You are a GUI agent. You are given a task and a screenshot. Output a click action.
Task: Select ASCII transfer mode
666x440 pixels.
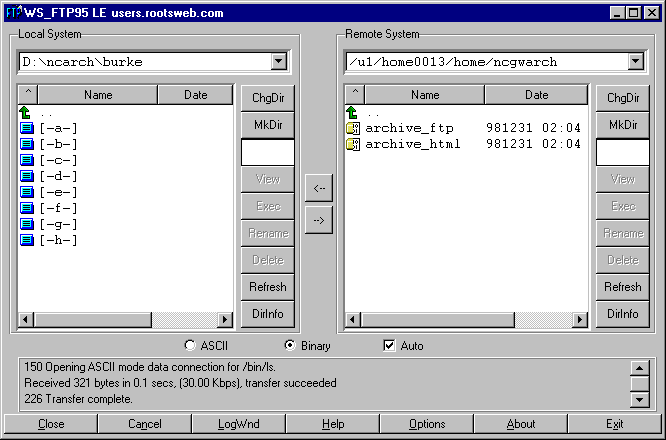pyautogui.click(x=191, y=346)
